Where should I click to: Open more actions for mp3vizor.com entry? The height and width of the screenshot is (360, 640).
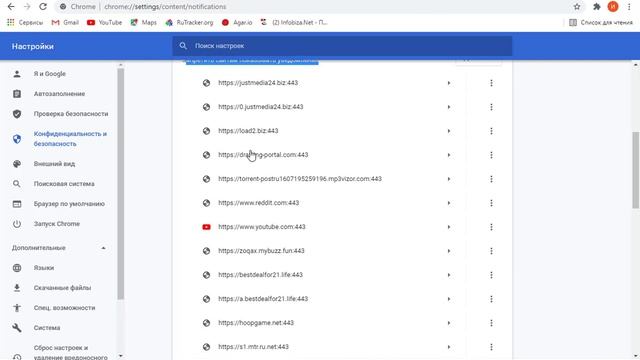[x=491, y=179]
